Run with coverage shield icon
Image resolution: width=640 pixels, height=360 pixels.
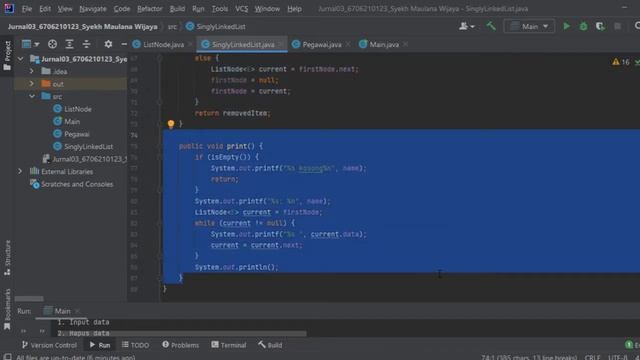pyautogui.click(x=600, y=27)
